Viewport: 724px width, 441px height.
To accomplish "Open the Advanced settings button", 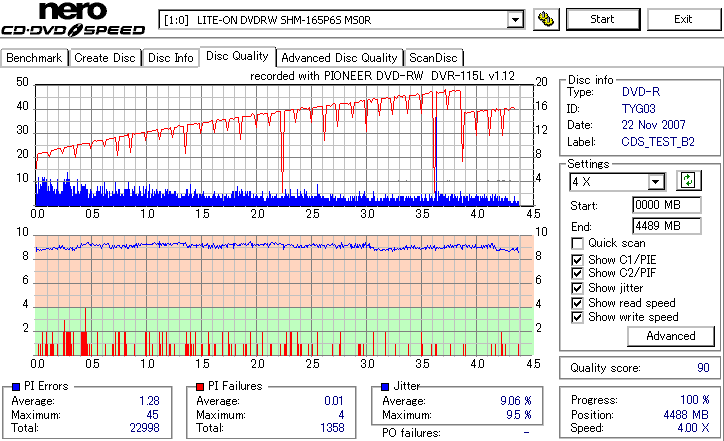I will click(x=671, y=336).
